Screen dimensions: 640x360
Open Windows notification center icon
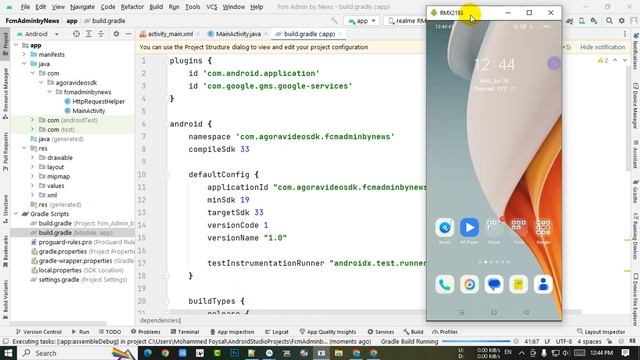pyautogui.click(x=626, y=352)
